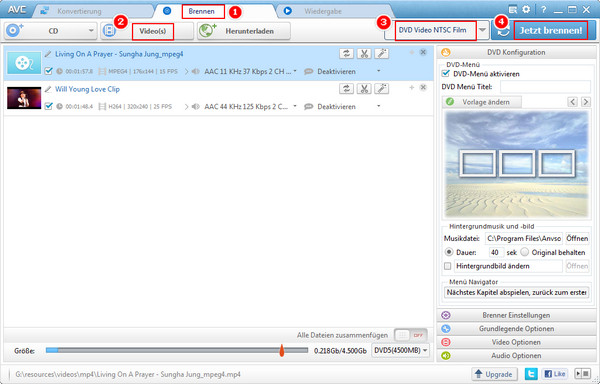The height and width of the screenshot is (384, 600).
Task: Remove Will Young Love Clip with its X icon
Action: 423,88
